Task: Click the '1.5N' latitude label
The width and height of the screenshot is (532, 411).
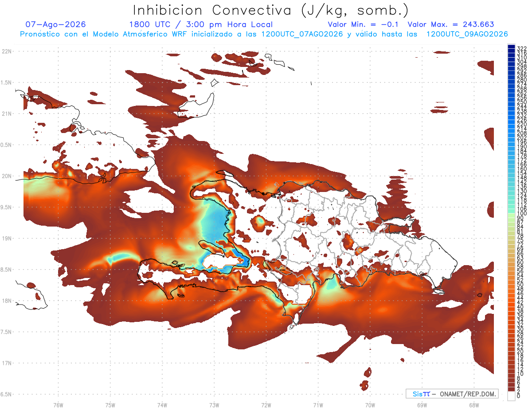Action: pos(7,82)
